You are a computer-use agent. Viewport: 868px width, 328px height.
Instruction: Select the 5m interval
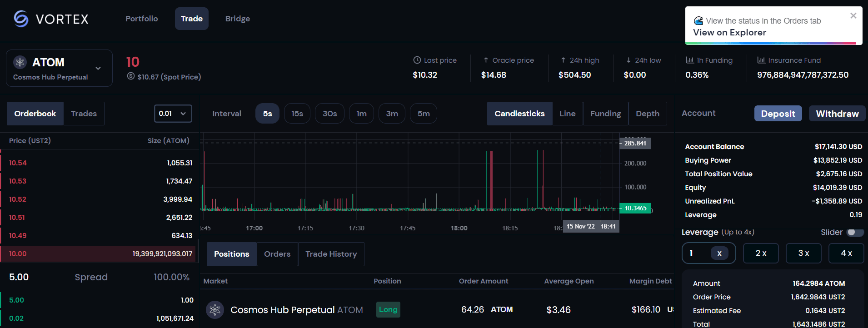(x=424, y=114)
